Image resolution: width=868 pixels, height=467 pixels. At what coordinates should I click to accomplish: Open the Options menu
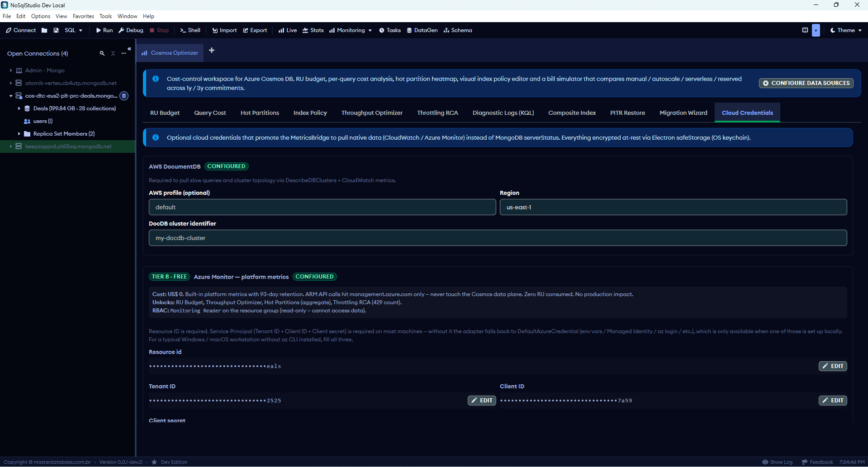[41, 16]
